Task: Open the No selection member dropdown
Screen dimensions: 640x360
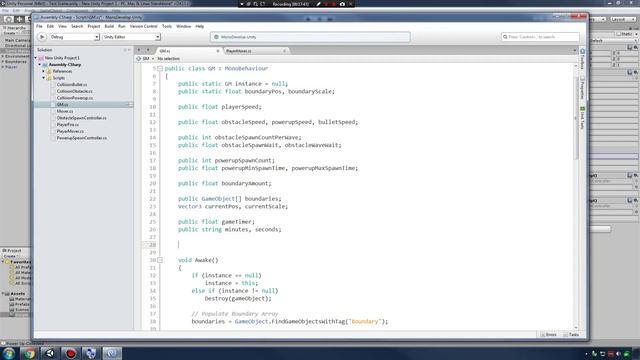Action: pyautogui.click(x=169, y=59)
